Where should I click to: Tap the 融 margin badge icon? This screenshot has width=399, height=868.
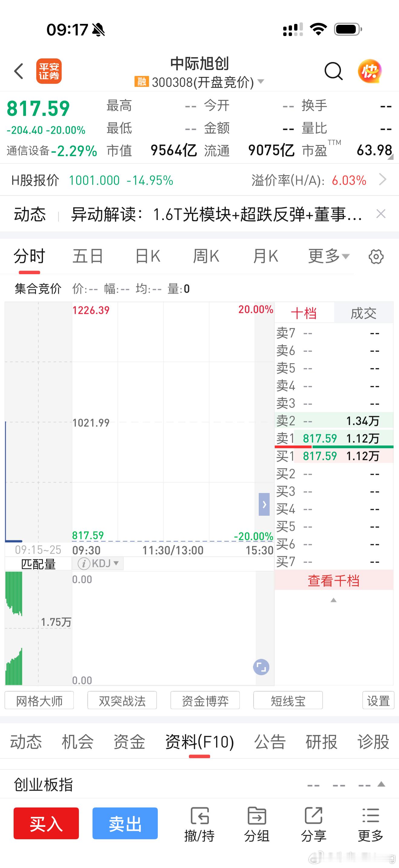[142, 81]
